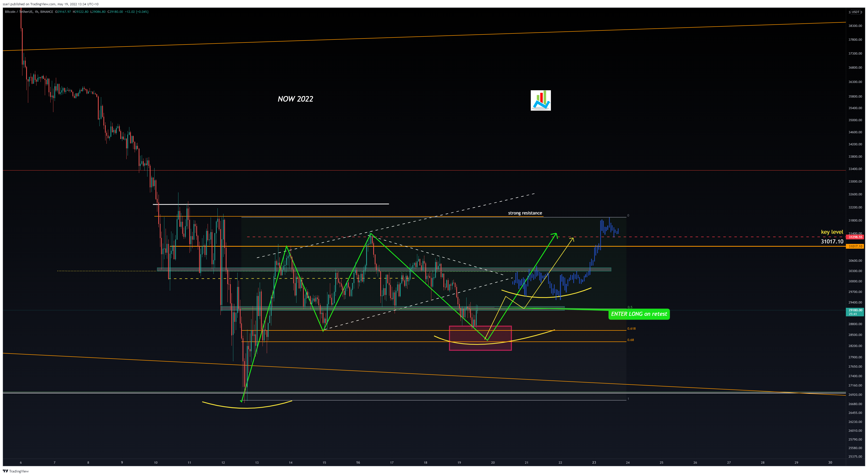Click the change value +12.02 (+0.04%)
Screen dimensions: 868x476
136,12
